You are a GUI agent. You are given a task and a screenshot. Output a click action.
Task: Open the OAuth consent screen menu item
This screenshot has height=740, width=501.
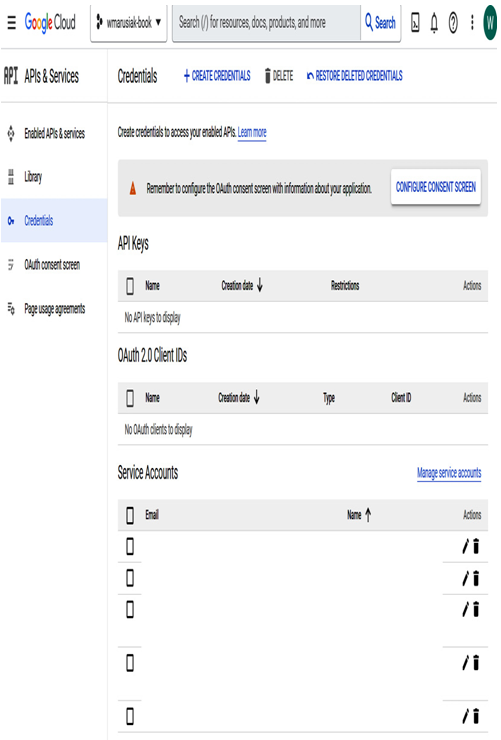click(x=54, y=265)
